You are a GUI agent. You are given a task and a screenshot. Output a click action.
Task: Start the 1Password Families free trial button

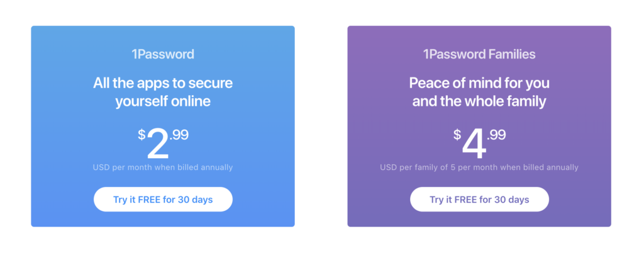tap(479, 200)
